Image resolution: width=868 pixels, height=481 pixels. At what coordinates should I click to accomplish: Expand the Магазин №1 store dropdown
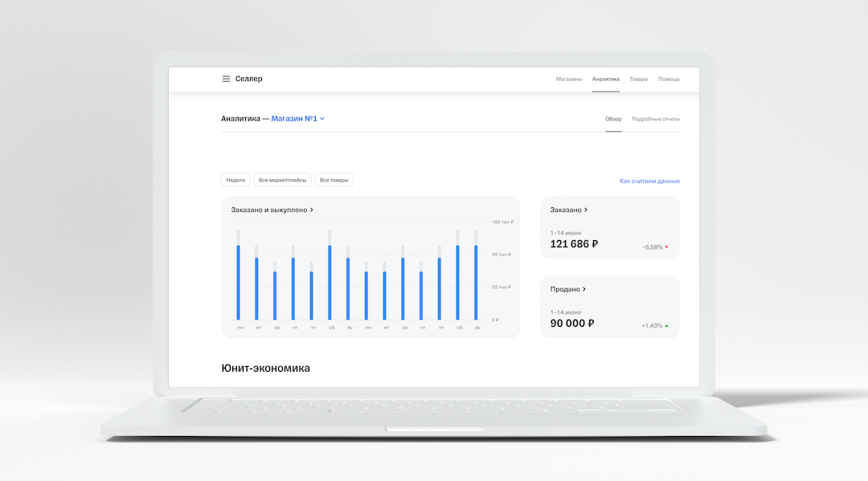point(297,119)
